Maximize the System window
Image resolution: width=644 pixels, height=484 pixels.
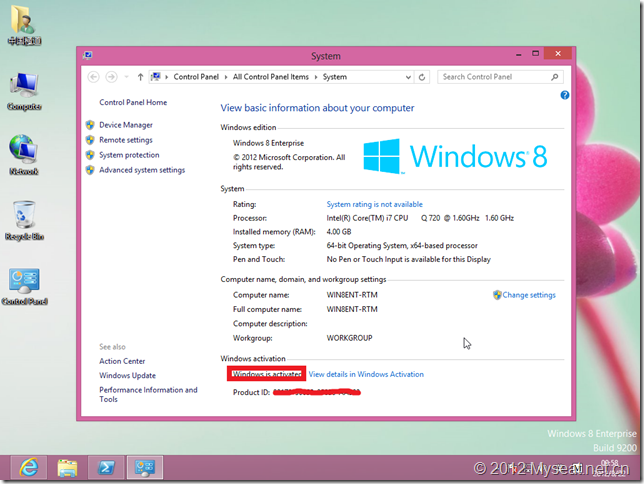pos(535,53)
